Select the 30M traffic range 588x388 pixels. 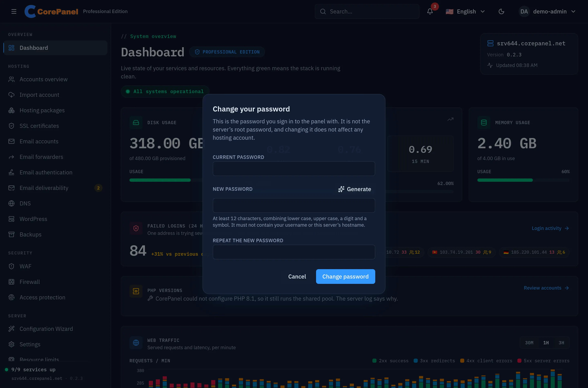coord(529,343)
